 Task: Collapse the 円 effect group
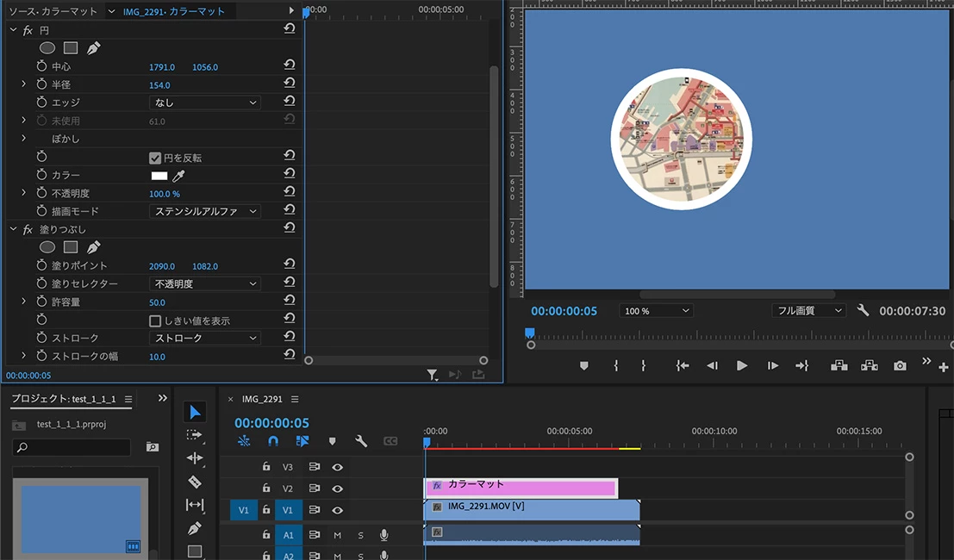[x=13, y=29]
